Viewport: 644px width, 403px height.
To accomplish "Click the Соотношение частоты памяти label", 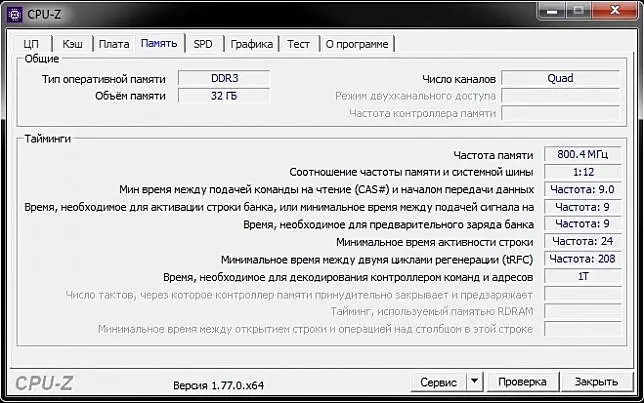I will [x=411, y=172].
